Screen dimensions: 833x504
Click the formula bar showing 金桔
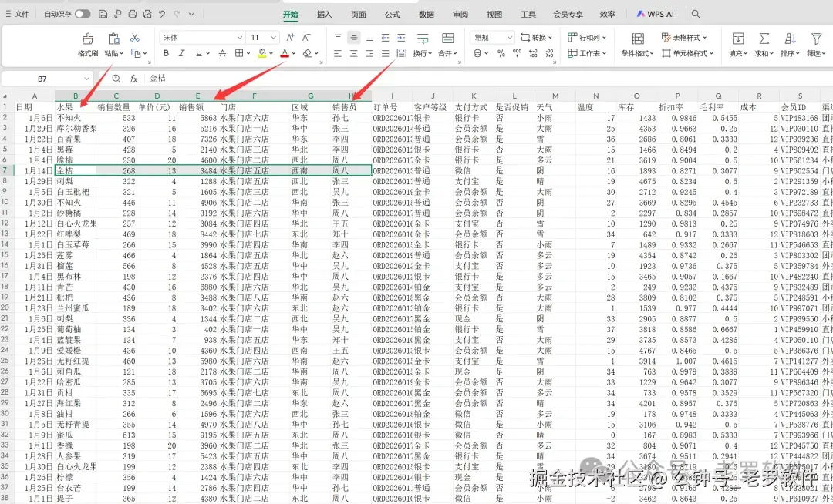(489, 79)
